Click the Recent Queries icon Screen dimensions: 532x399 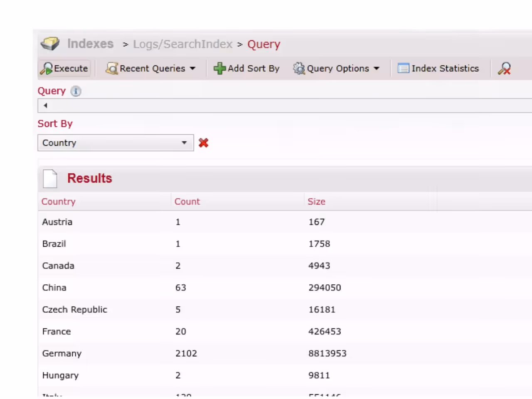pos(112,69)
